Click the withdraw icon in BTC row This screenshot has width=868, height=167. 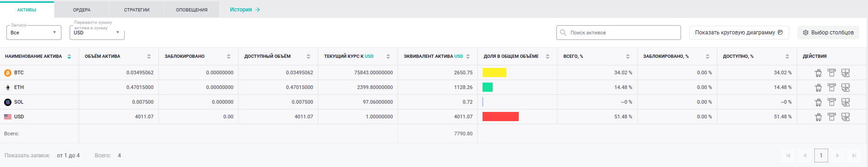point(832,72)
